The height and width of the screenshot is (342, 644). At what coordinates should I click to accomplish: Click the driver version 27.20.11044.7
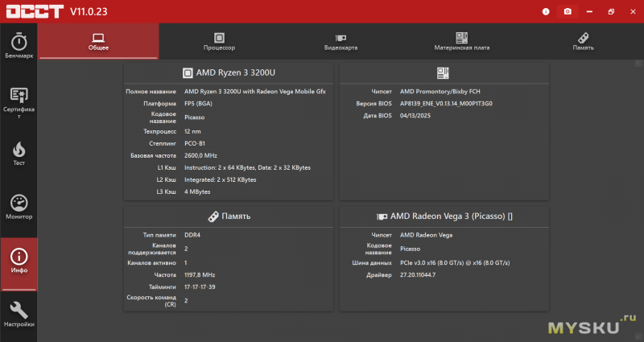(x=418, y=274)
